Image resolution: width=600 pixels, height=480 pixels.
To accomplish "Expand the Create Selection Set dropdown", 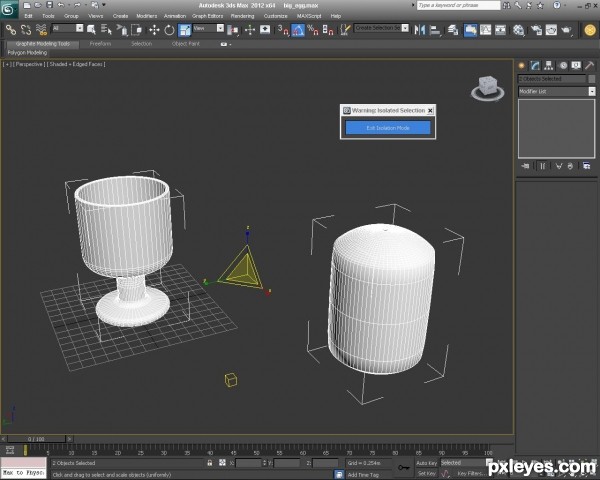I will tap(405, 28).
